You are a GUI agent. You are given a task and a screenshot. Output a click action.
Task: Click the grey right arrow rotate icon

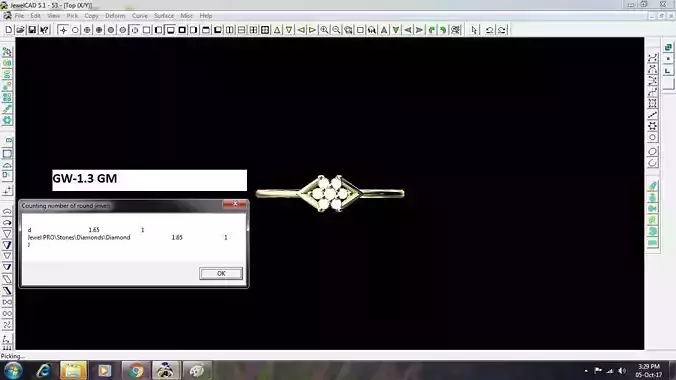(419, 30)
